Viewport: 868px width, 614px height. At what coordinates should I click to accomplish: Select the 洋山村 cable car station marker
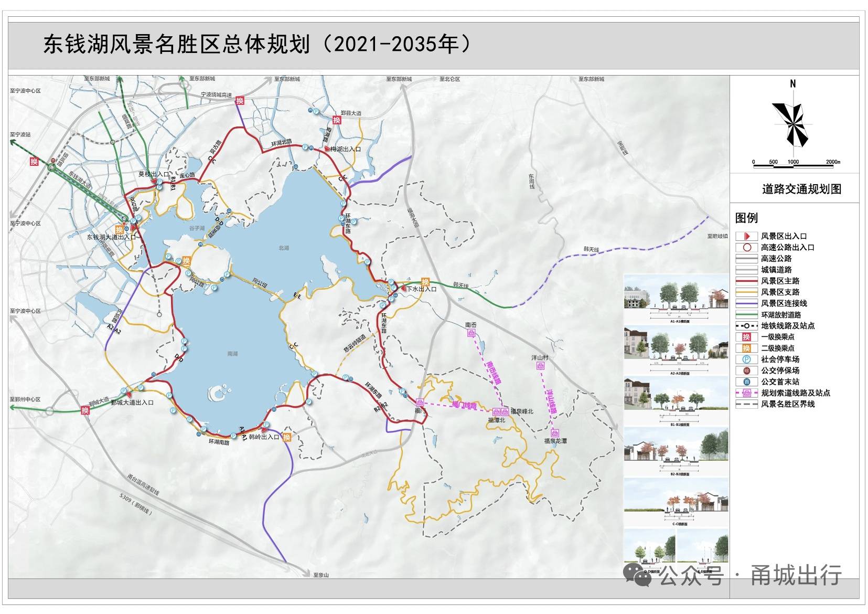pyautogui.click(x=540, y=366)
